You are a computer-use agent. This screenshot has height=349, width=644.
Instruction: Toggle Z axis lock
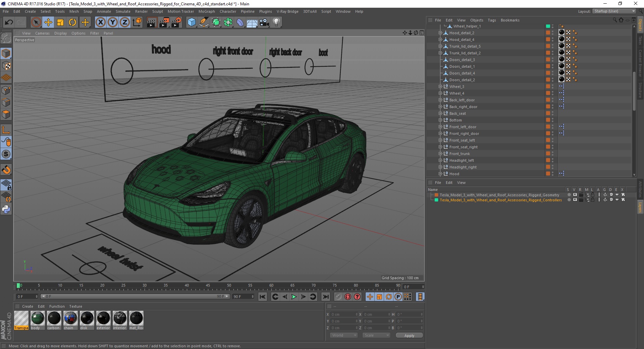click(125, 22)
